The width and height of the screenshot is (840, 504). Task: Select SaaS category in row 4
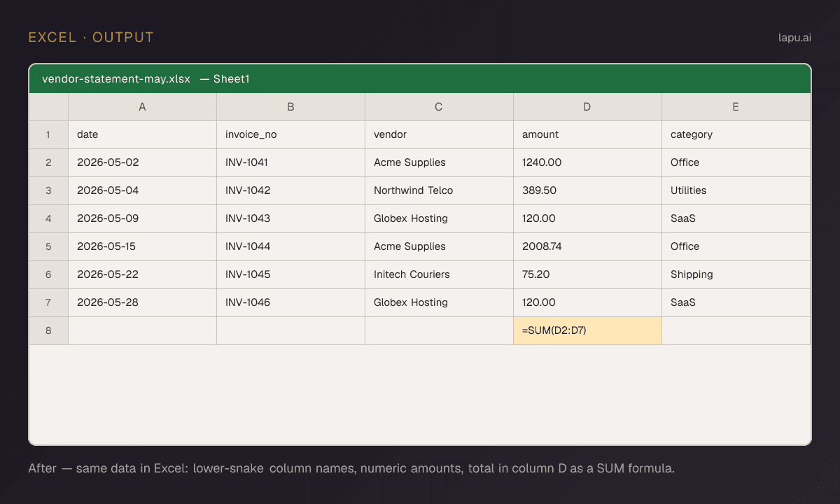(736, 219)
